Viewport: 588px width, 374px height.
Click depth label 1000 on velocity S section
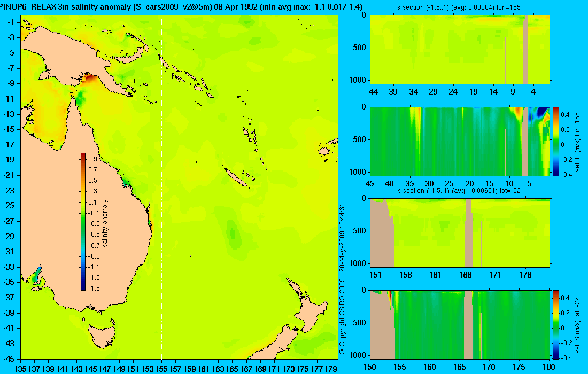coord(358,355)
